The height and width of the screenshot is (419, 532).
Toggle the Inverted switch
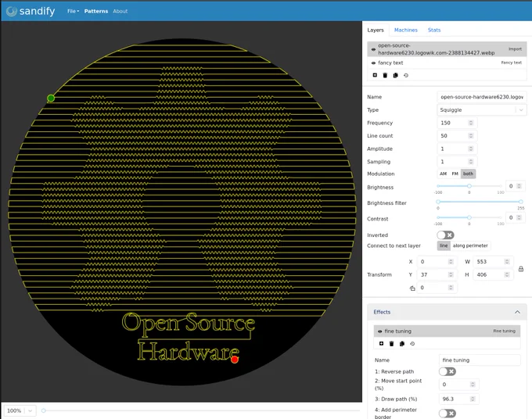pyautogui.click(x=445, y=235)
